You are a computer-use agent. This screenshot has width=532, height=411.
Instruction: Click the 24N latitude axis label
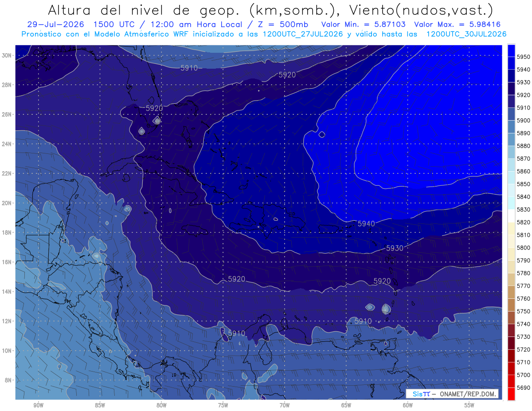click(8, 144)
